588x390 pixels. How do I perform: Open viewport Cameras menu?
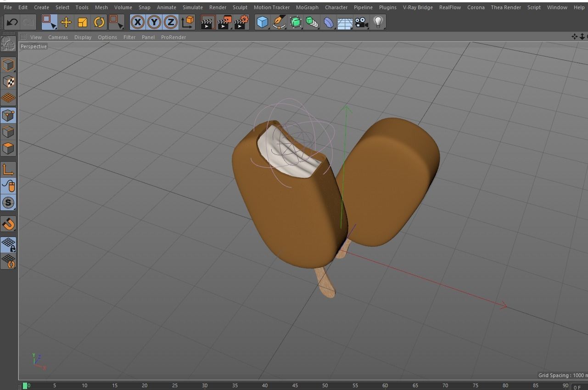point(58,37)
